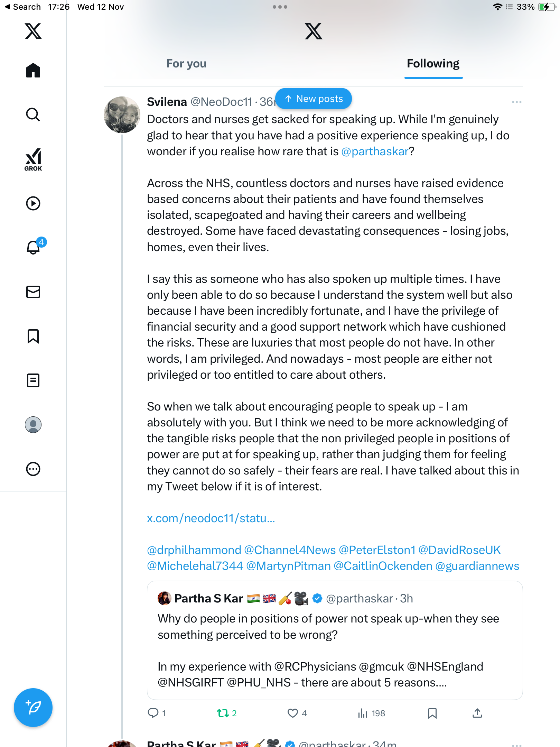
Task: Open the three-dot multitasking menu at top
Action: (280, 7)
